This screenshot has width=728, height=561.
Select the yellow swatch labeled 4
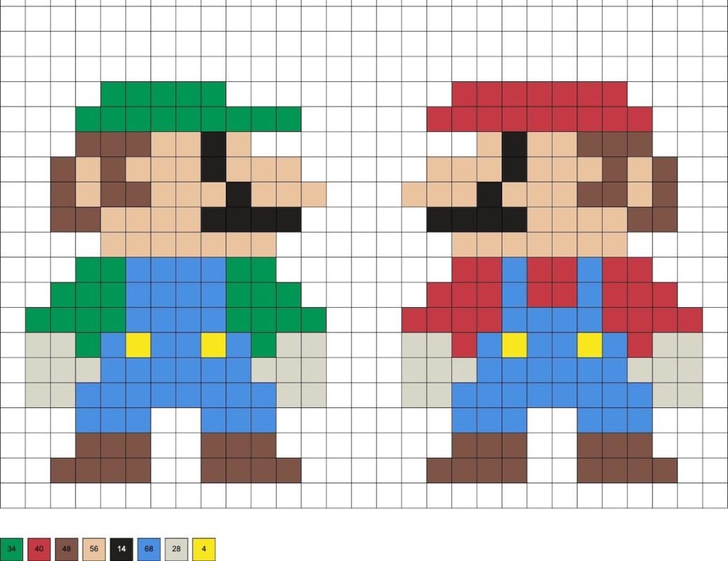coord(204,549)
